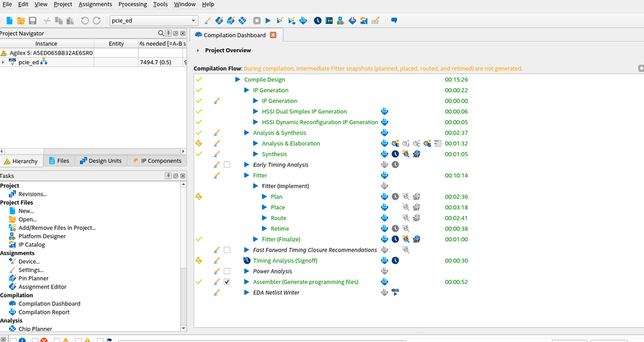Open the Processing menu
The image size is (644, 342).
pos(132,5)
